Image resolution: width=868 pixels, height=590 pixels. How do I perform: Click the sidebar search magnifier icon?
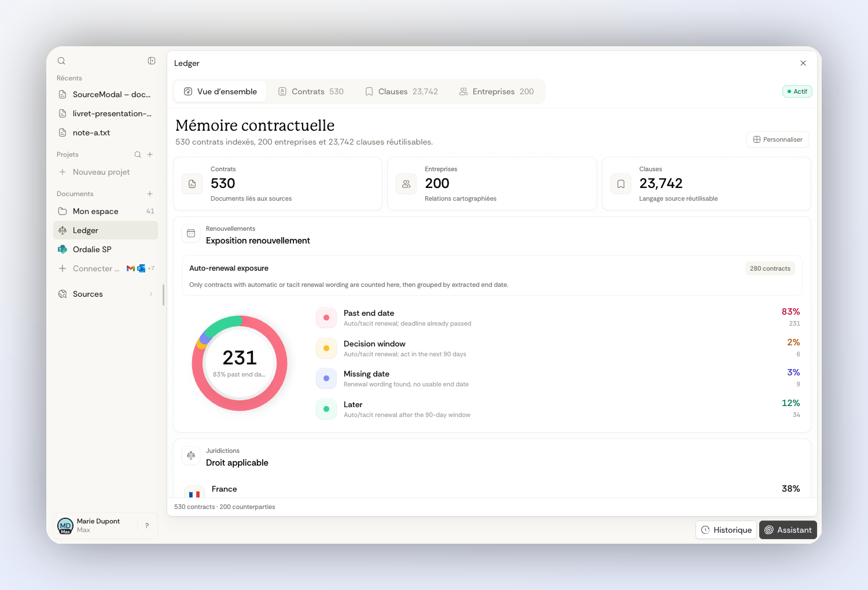click(61, 61)
